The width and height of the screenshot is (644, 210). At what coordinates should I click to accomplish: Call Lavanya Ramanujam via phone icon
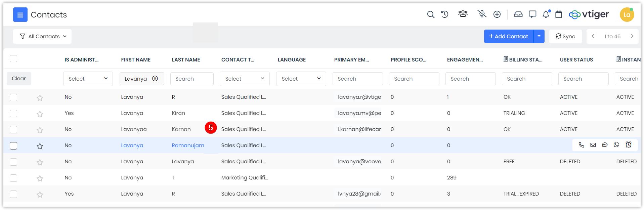pyautogui.click(x=582, y=145)
